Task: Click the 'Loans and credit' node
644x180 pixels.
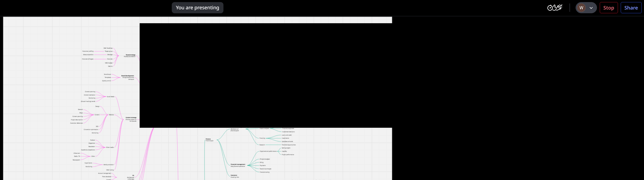Action: pos(287,135)
